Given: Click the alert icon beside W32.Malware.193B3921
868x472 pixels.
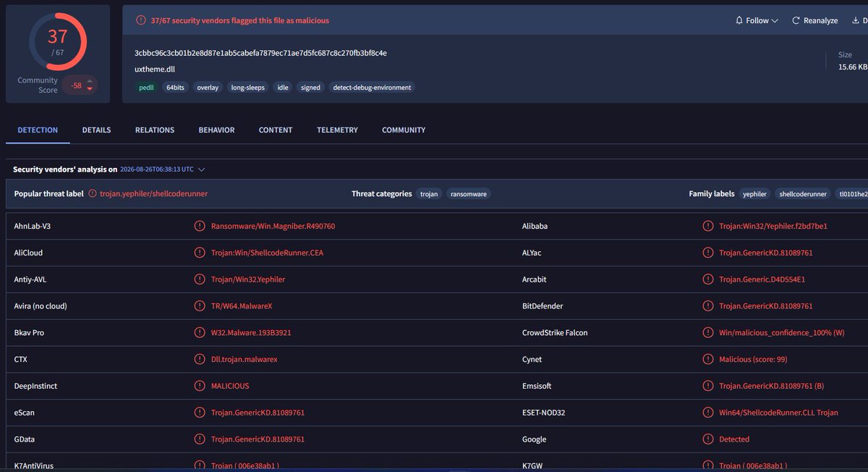Looking at the screenshot, I should pyautogui.click(x=199, y=332).
